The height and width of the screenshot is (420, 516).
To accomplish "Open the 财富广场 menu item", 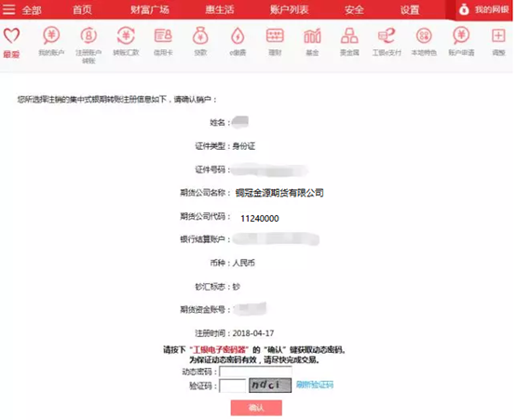I will click(x=150, y=9).
